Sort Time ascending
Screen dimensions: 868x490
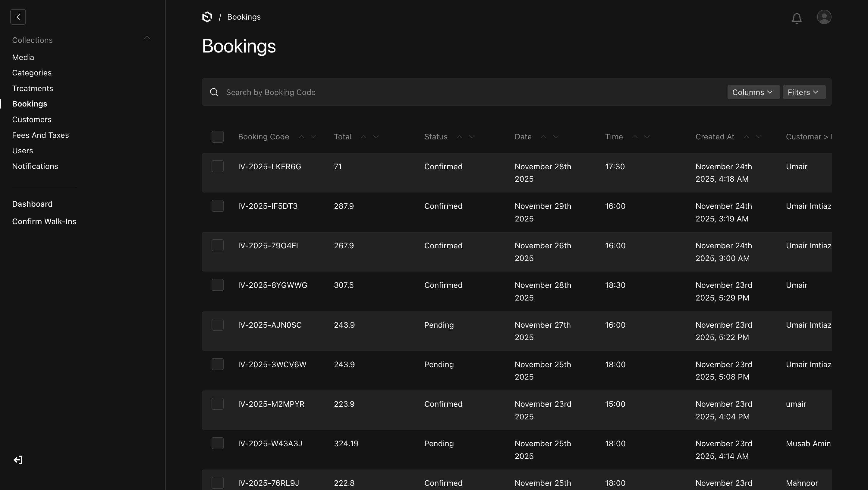click(x=635, y=137)
